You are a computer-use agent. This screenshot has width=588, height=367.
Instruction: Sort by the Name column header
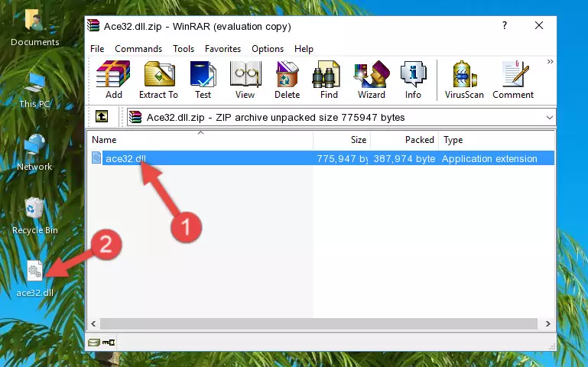click(200, 140)
